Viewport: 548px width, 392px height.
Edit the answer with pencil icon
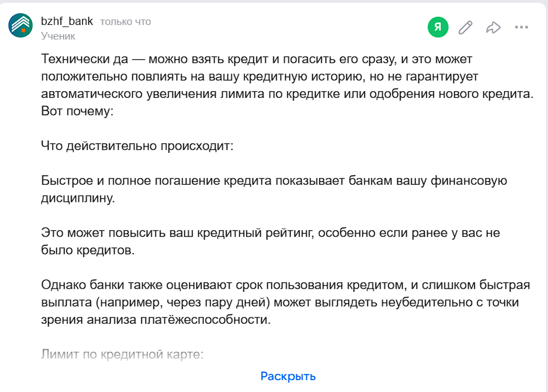point(466,27)
